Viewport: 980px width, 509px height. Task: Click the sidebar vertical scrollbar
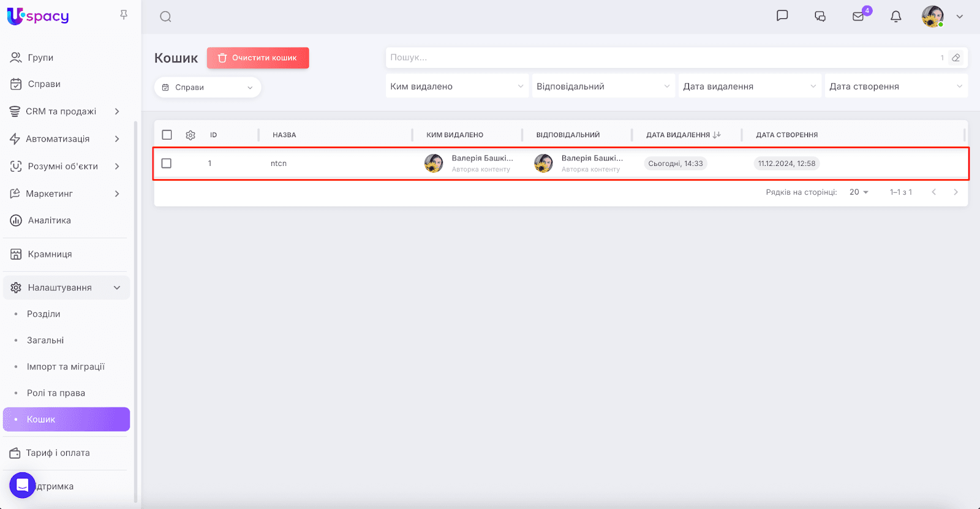[135, 312]
